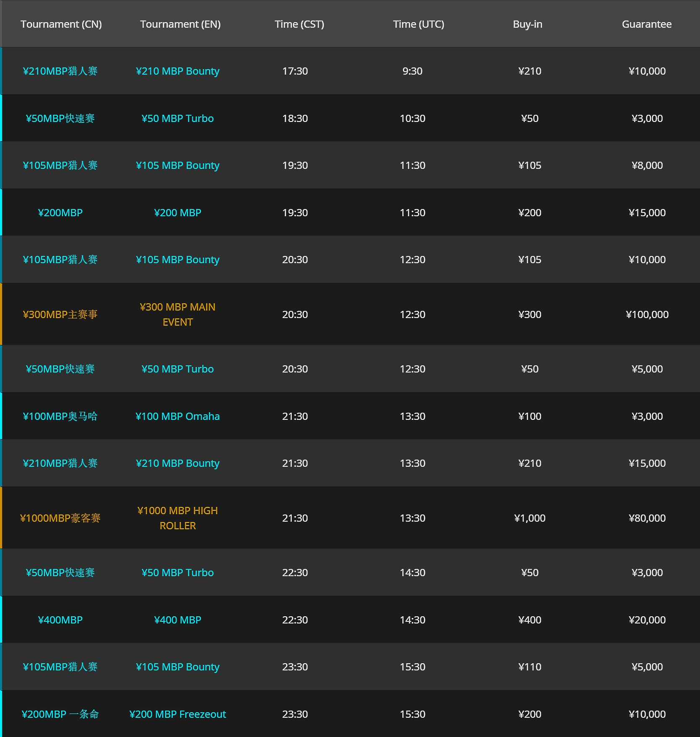This screenshot has width=700, height=737.
Task: Click the ¥1,000 buy-in cell
Action: click(x=530, y=518)
